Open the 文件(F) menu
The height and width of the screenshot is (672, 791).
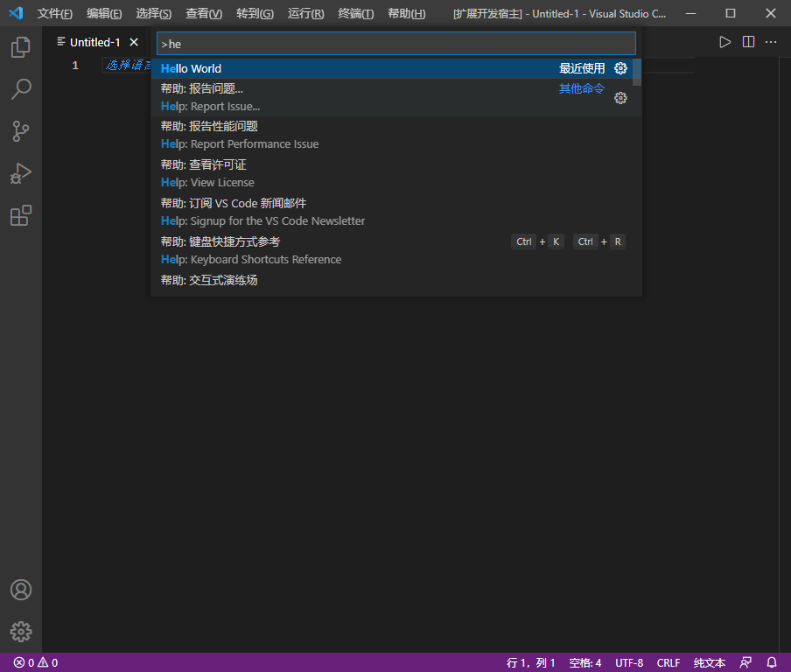(54, 14)
